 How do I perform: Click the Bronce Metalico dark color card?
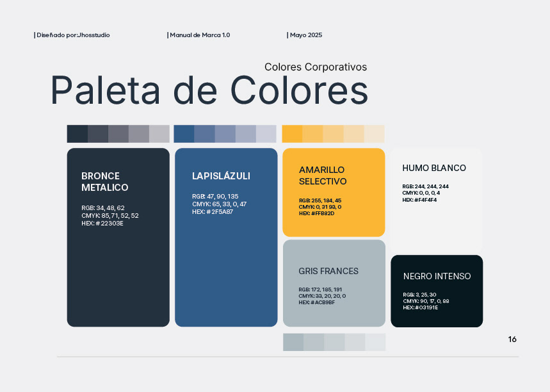click(x=118, y=237)
